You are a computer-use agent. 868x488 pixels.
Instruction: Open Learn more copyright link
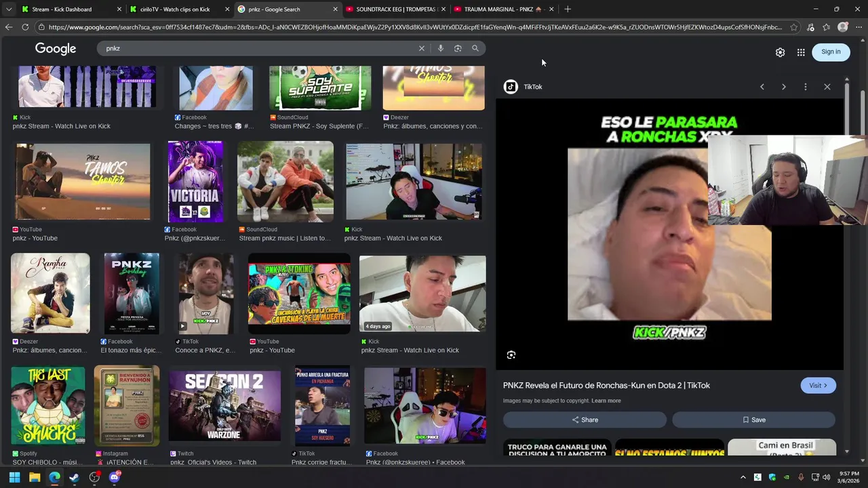[x=606, y=401]
